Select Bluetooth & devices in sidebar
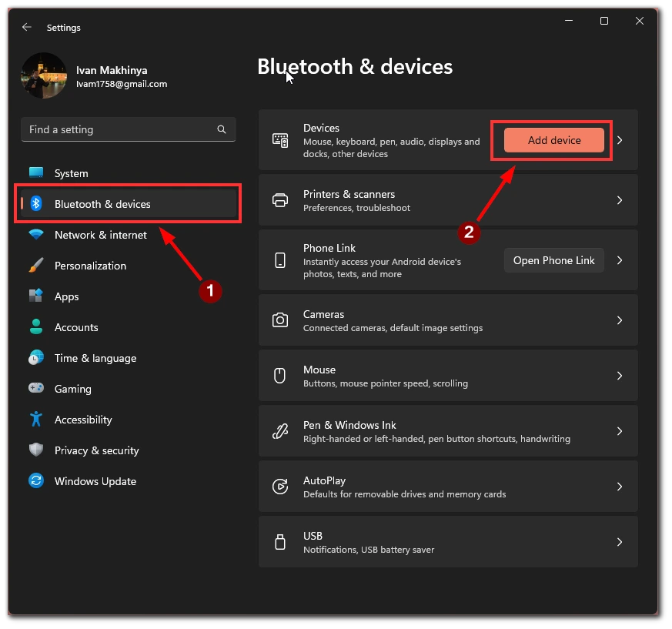 [129, 204]
